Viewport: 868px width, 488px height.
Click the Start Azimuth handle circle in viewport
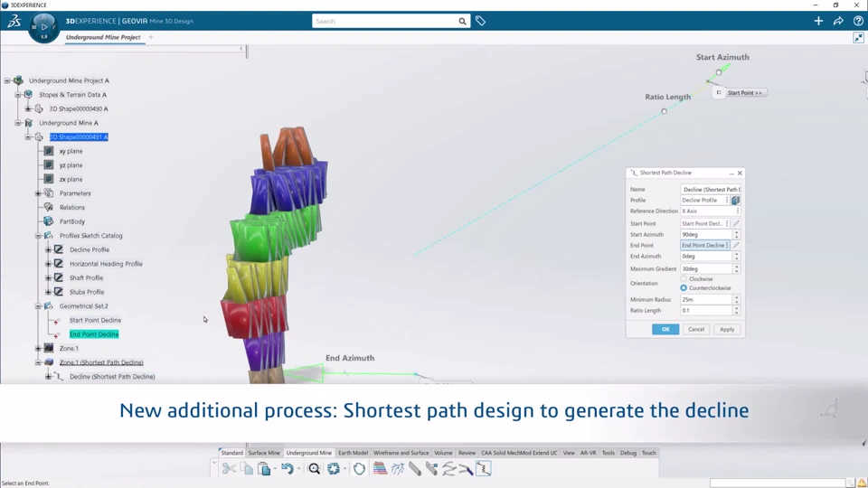(x=719, y=72)
